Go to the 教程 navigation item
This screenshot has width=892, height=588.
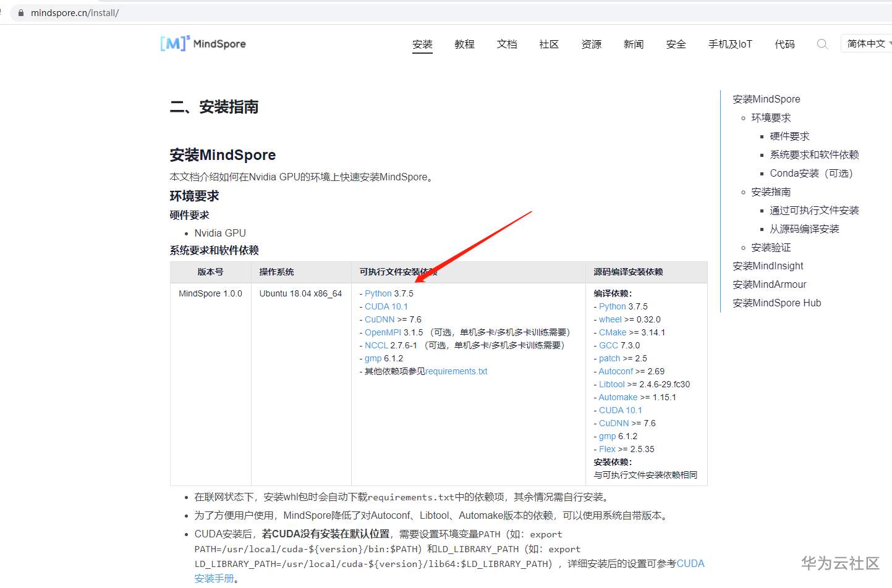[465, 44]
